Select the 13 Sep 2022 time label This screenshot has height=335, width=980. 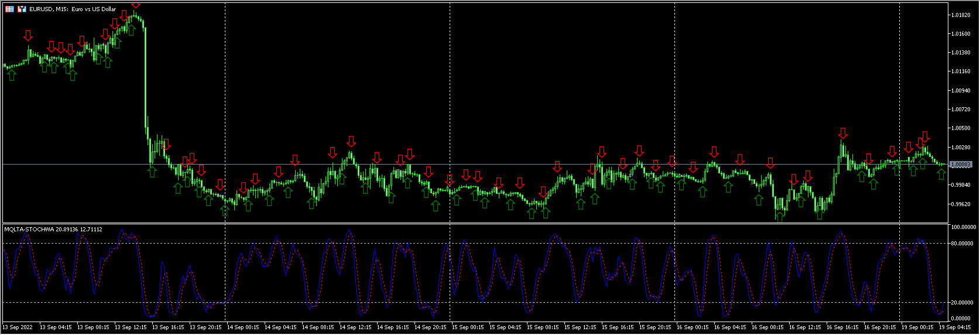[x=18, y=327]
